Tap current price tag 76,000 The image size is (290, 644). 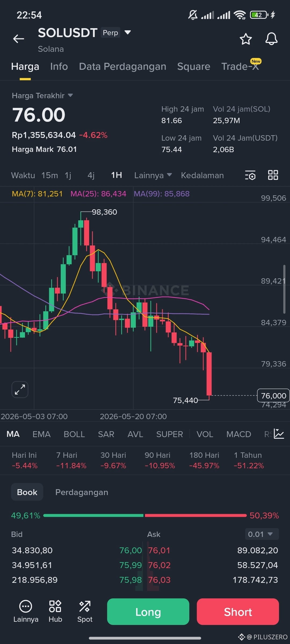pos(273,396)
